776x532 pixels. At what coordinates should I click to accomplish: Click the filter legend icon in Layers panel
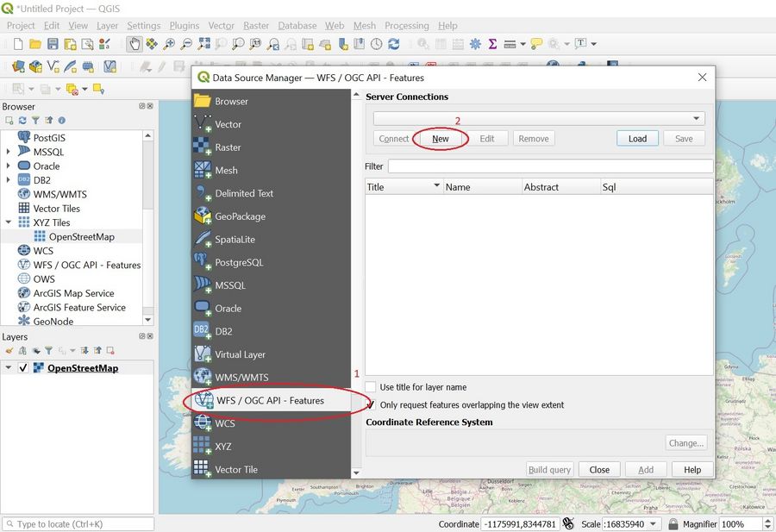pos(49,351)
